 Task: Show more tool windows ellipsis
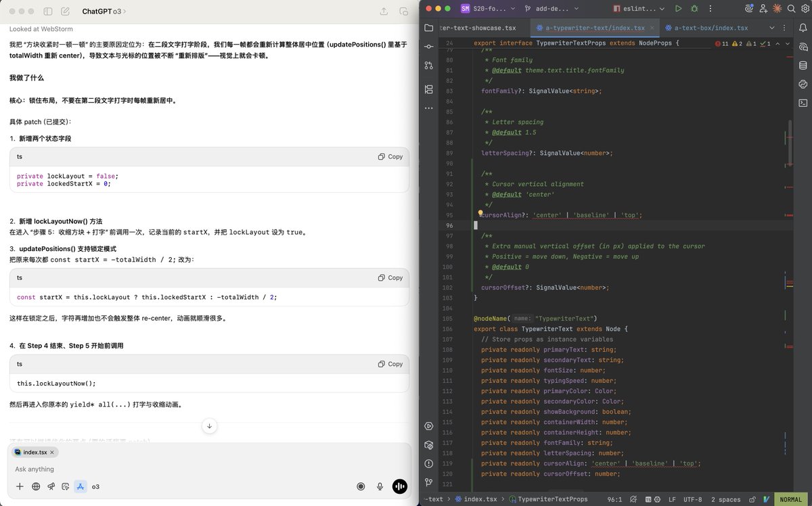(x=428, y=108)
